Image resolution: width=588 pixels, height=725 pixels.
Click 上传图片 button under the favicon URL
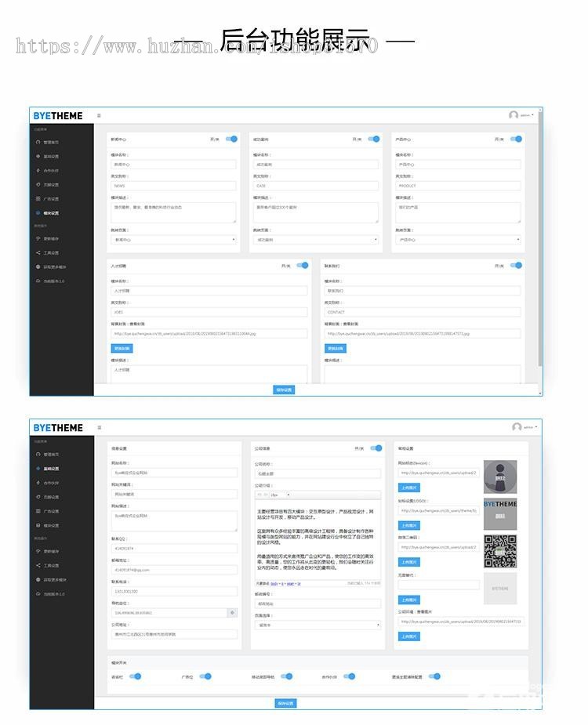[x=409, y=488]
